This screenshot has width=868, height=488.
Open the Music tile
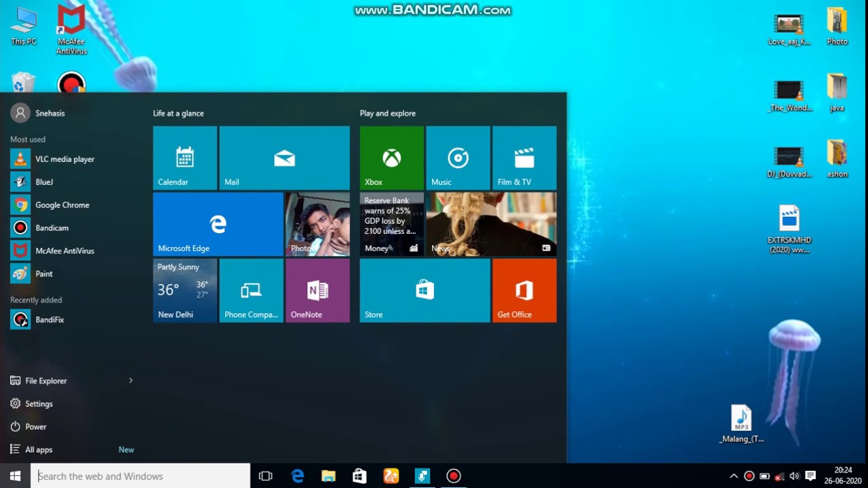point(458,158)
